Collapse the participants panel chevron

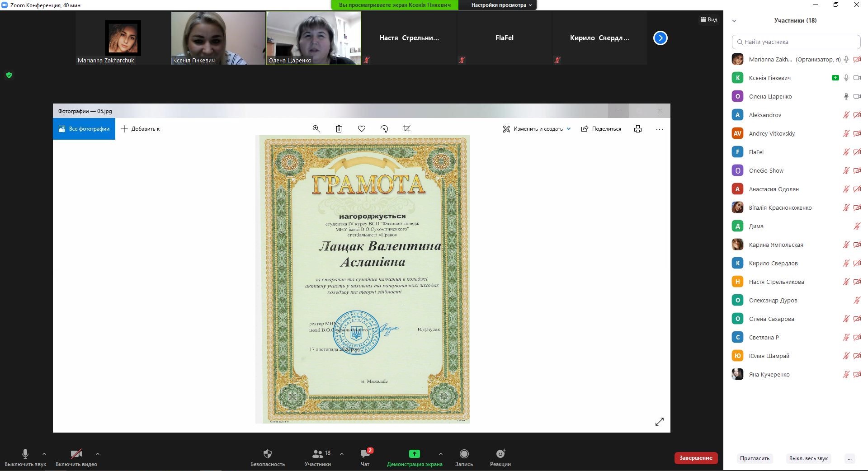tap(734, 20)
